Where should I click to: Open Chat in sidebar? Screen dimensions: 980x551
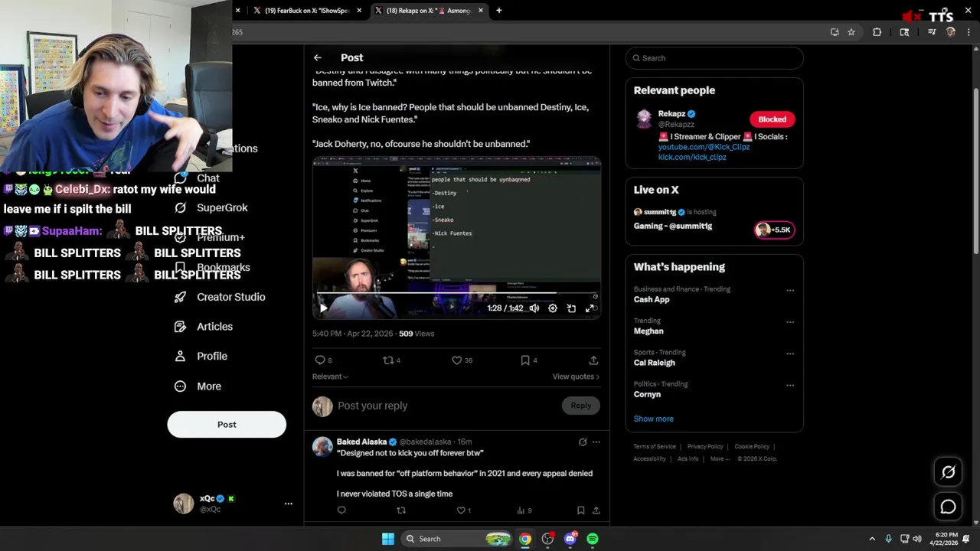[x=197, y=178]
